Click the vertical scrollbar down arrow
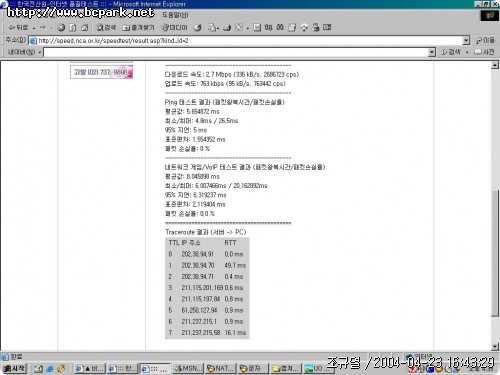 click(x=495, y=347)
